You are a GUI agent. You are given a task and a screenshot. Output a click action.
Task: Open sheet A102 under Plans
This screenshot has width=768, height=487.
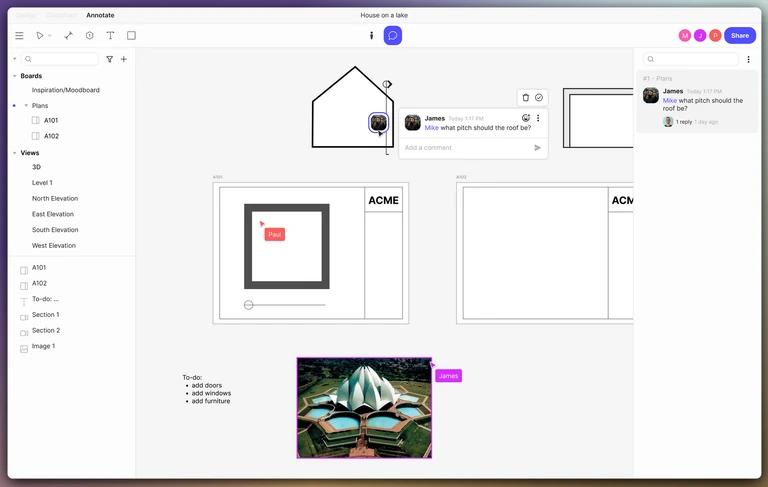pyautogui.click(x=51, y=136)
